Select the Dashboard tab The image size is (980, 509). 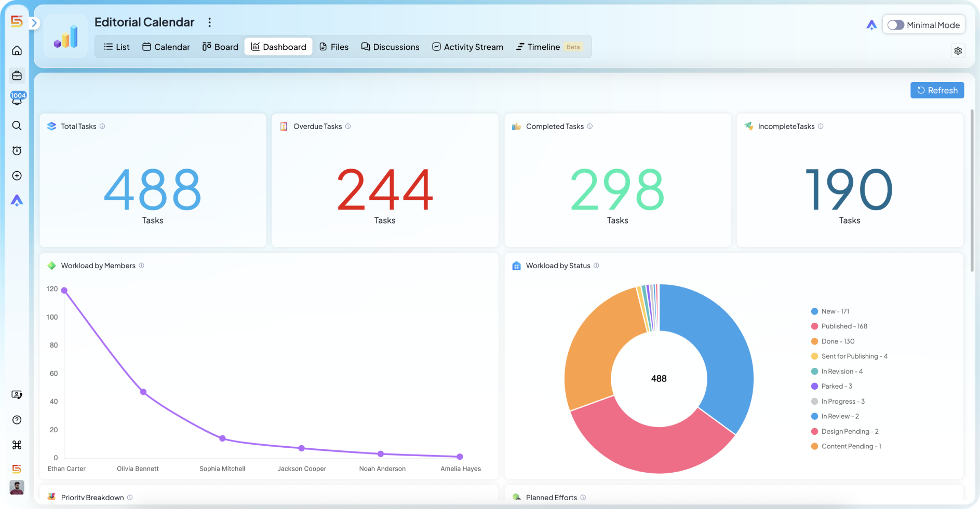click(279, 47)
